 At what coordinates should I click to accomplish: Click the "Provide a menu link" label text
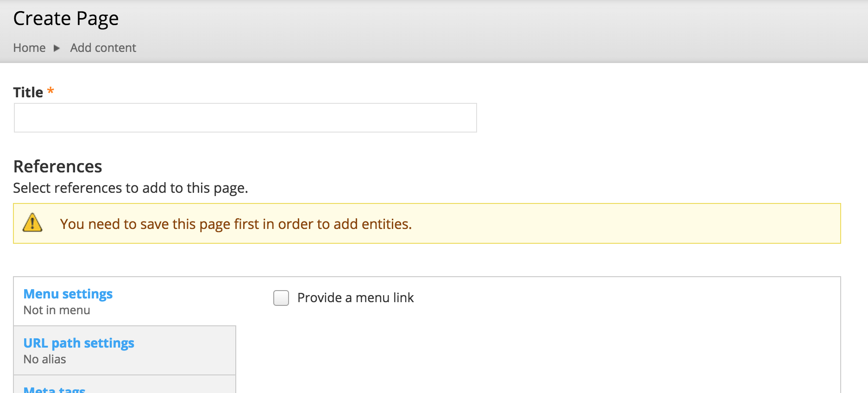click(355, 298)
